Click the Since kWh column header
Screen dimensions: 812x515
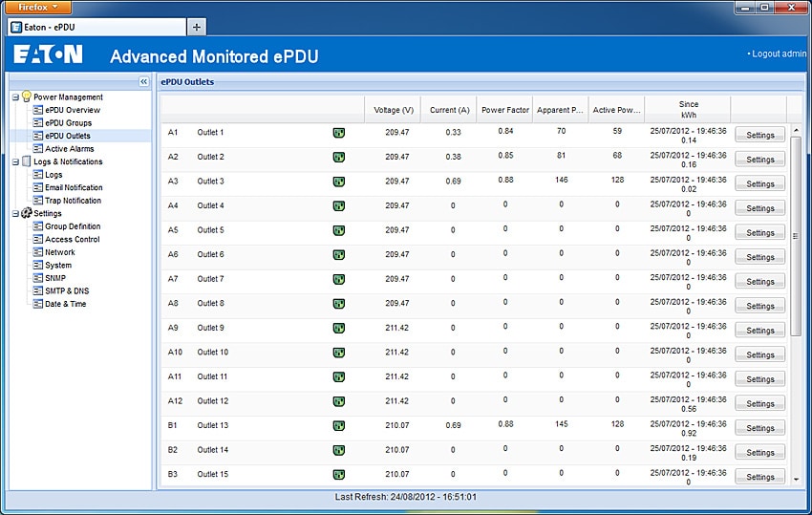(x=688, y=110)
